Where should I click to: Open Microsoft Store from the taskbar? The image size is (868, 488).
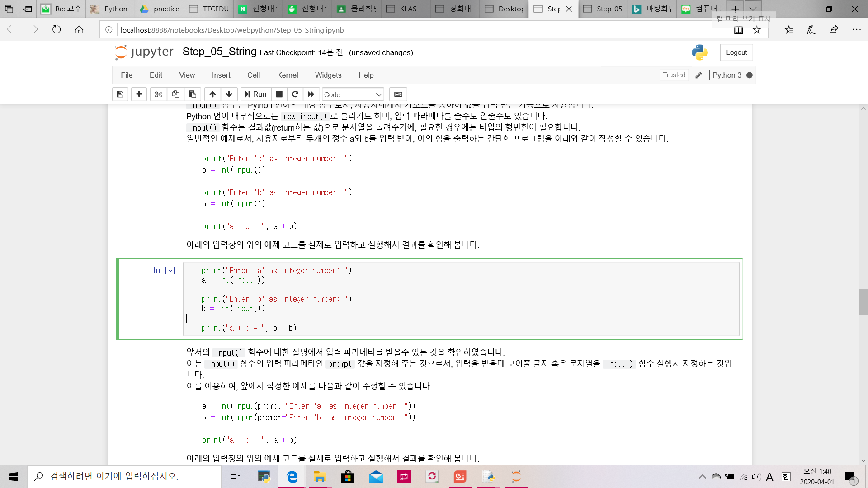(x=348, y=477)
